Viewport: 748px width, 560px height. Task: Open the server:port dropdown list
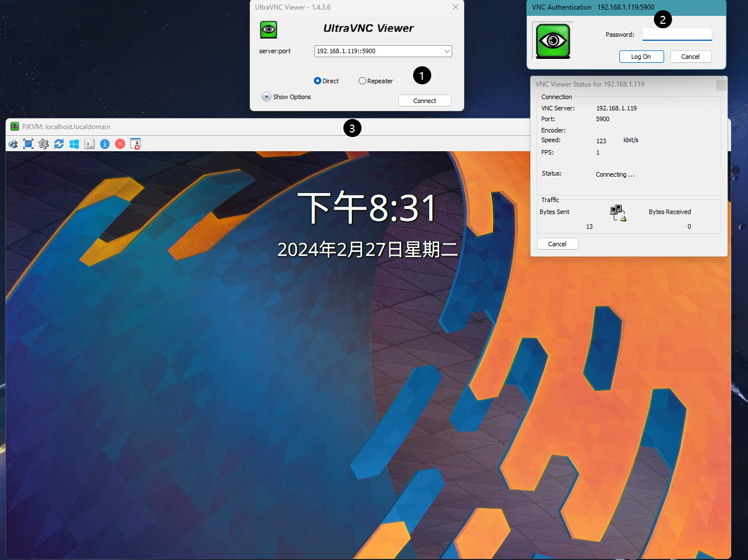(447, 52)
